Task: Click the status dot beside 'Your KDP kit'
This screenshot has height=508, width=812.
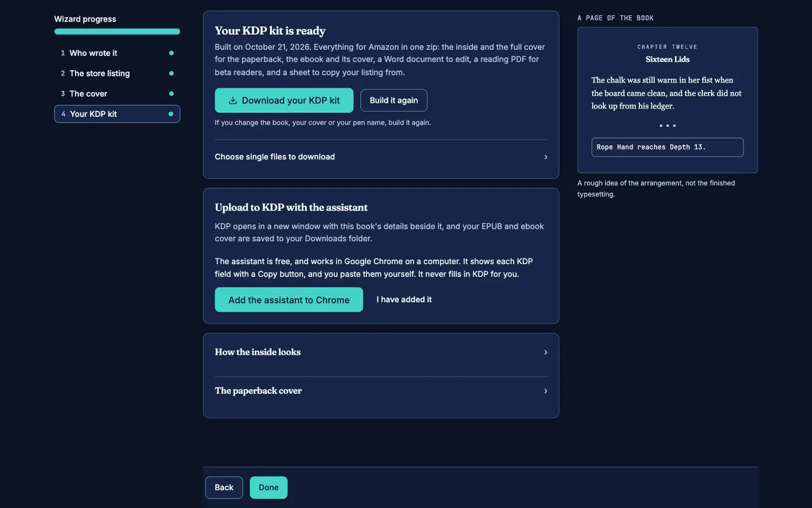Action: tap(171, 114)
